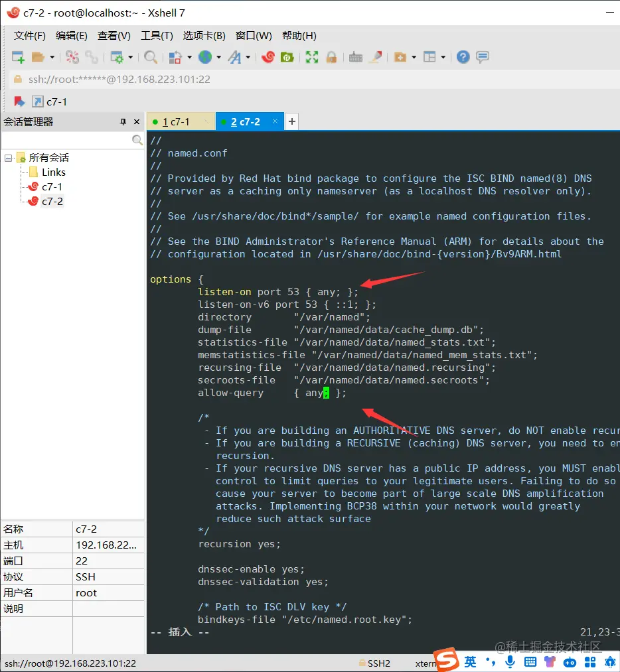This screenshot has height=672, width=620.
Task: Open the 选项卡(B) menu
Action: [x=204, y=36]
